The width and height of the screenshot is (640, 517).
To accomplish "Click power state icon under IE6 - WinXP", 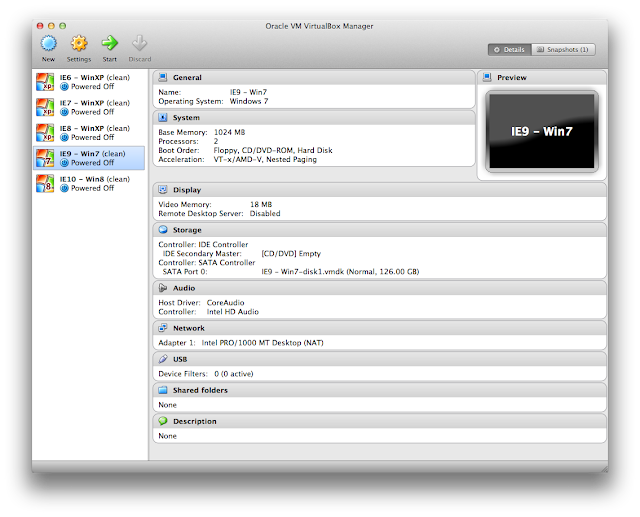I will tap(64, 87).
